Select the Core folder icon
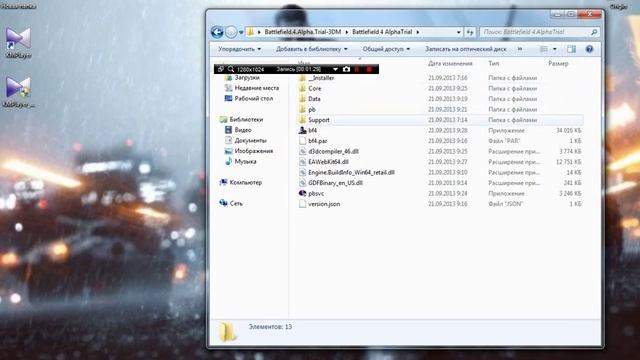Image resolution: width=640 pixels, height=360 pixels. coord(302,89)
